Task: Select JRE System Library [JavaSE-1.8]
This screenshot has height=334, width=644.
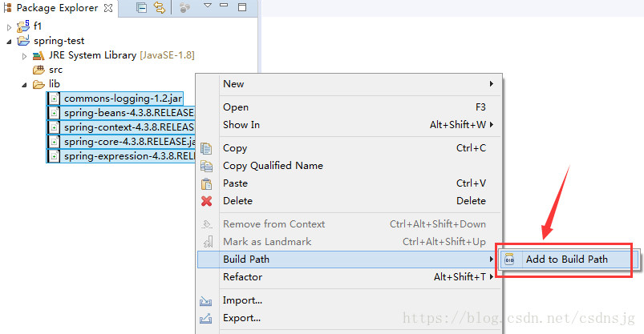Action: (122, 55)
